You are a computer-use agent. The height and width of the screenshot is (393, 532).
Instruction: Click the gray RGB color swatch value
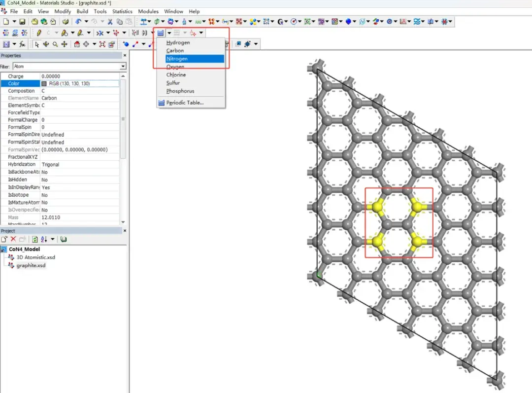click(44, 84)
